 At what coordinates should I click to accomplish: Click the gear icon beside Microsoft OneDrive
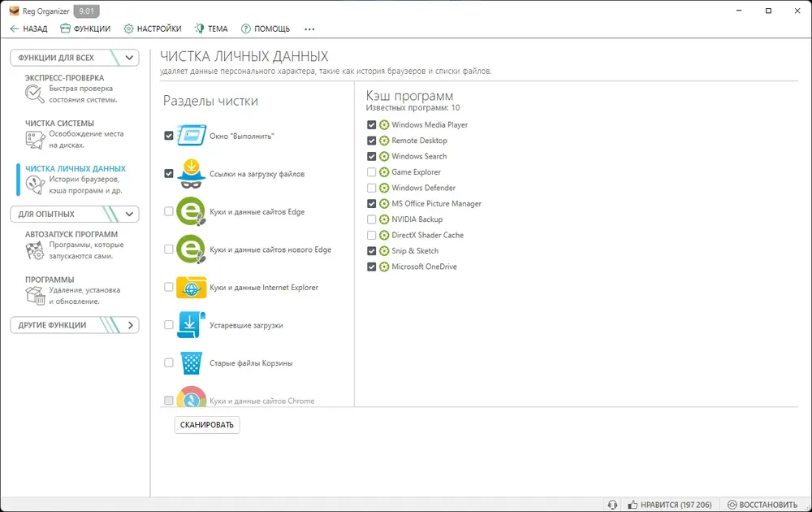click(384, 267)
